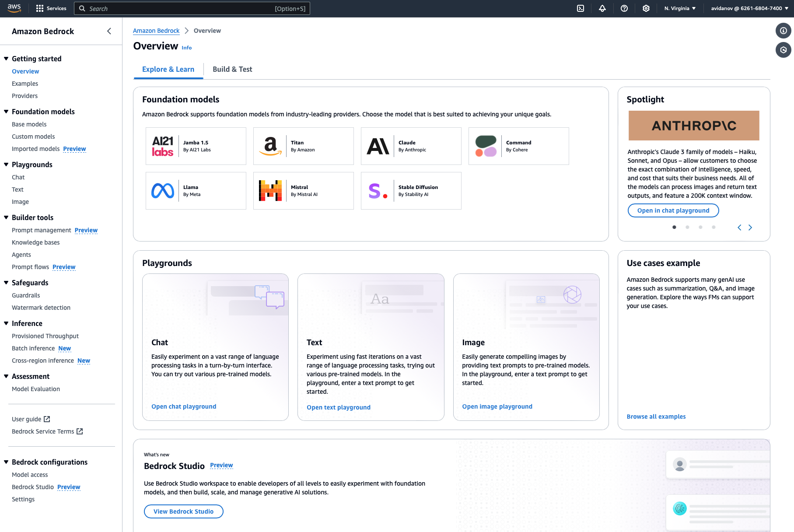This screenshot has width=794, height=532.
Task: Collapse the Assessment section
Action: [x=6, y=376]
